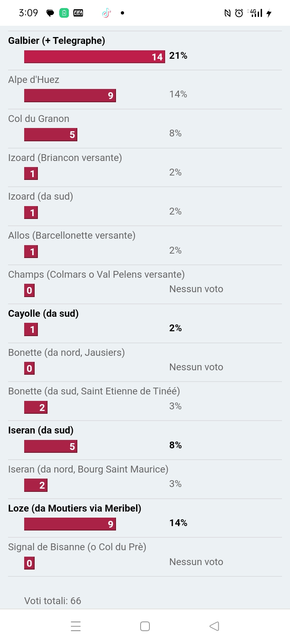Tap the 4G signal strength icon
This screenshot has width=290, height=644.
(256, 13)
